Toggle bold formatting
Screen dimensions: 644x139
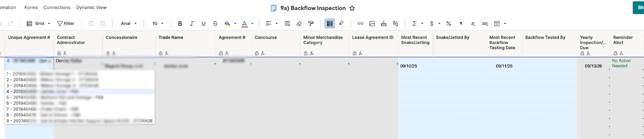click(x=180, y=24)
